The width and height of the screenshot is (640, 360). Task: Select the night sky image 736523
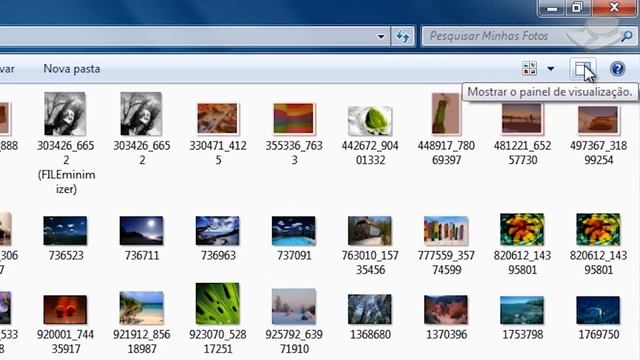point(65,231)
